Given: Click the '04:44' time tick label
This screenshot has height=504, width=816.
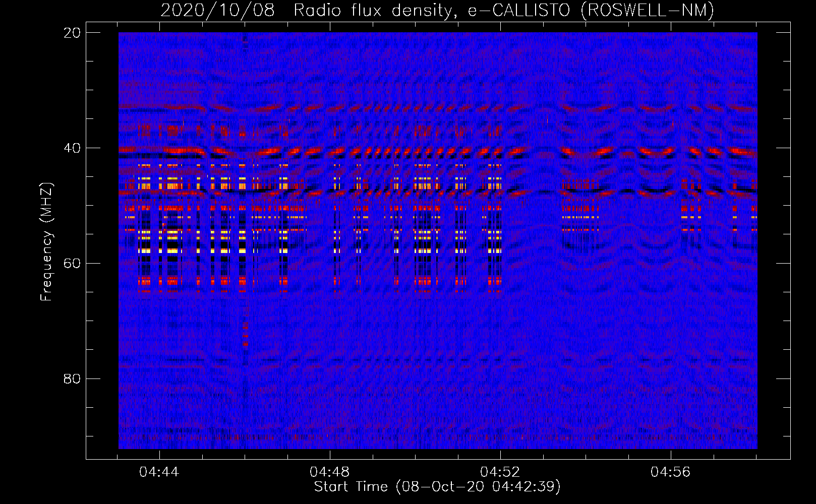Looking at the screenshot, I should (159, 472).
